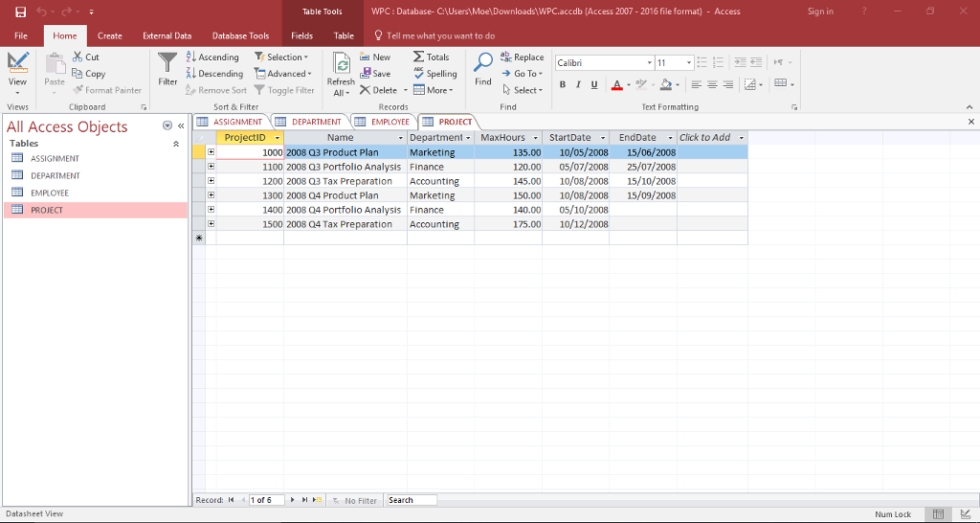
Task: Switch to Design View in the status bar
Action: pos(965,514)
